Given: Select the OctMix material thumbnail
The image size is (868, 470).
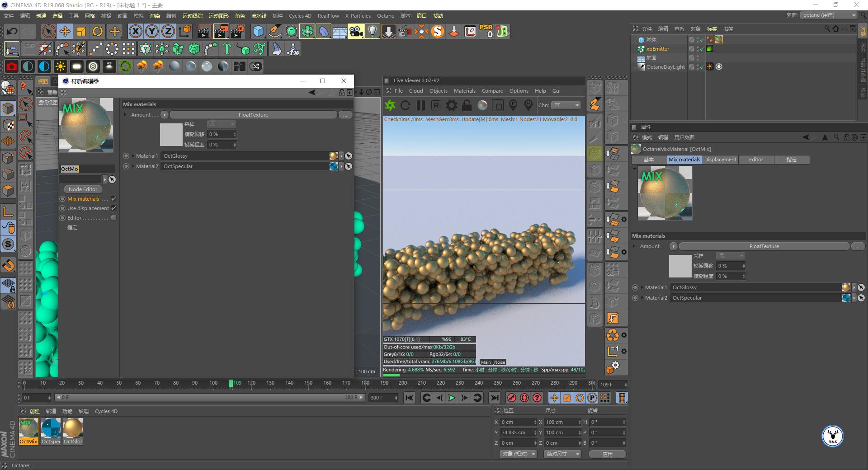Looking at the screenshot, I should click(28, 427).
